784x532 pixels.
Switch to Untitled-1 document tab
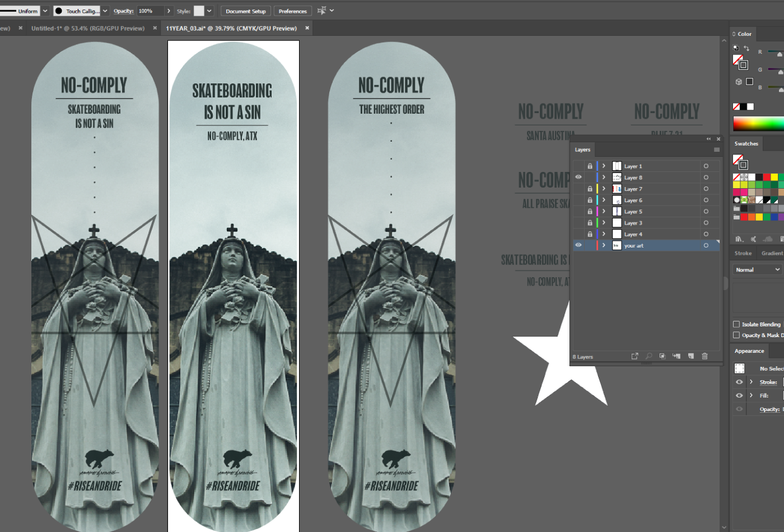(x=88, y=28)
